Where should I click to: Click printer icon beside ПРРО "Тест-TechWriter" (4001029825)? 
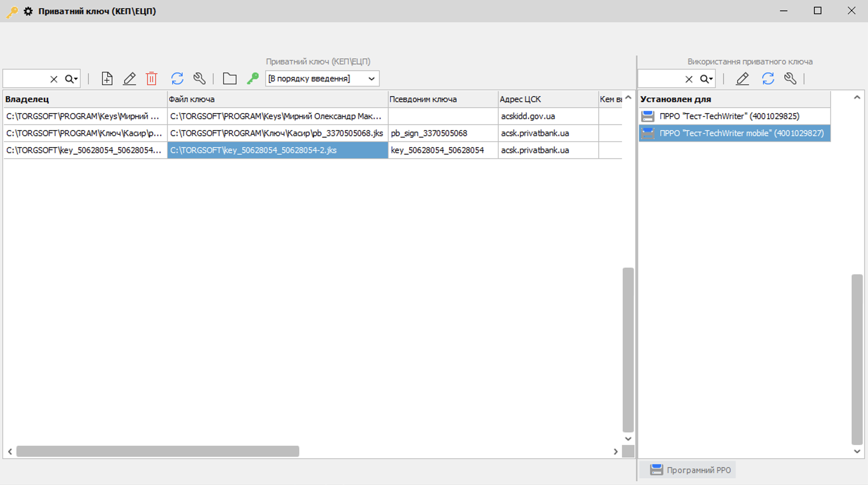click(648, 116)
